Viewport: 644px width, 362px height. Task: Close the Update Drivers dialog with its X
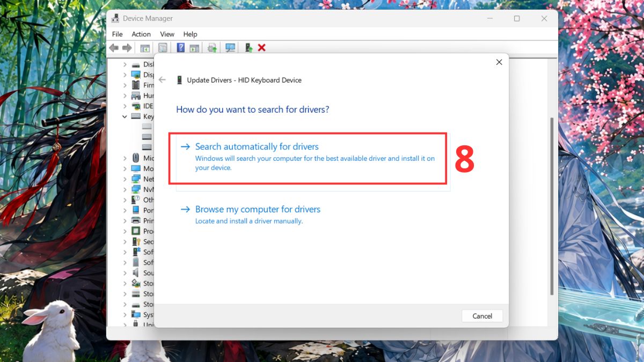click(x=499, y=62)
